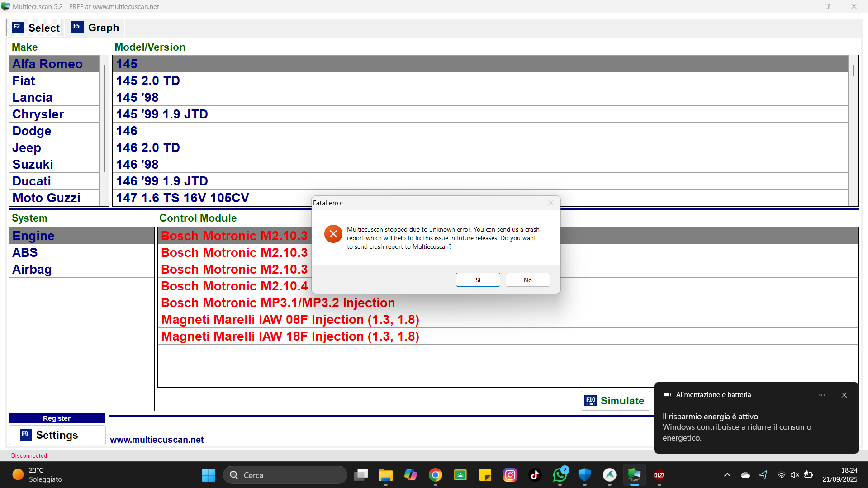Open the Instagram taskbar icon

click(510, 475)
